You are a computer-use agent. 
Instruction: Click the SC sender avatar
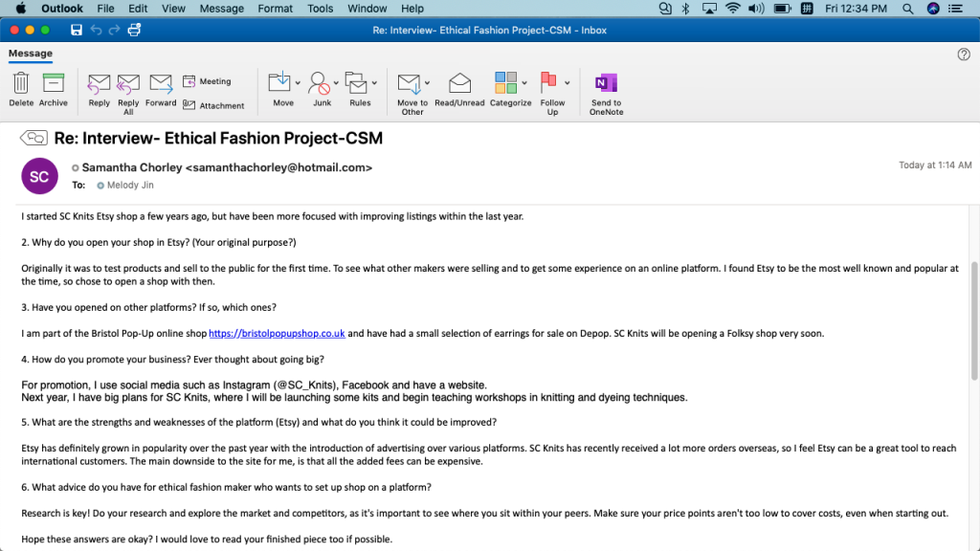[x=39, y=176]
